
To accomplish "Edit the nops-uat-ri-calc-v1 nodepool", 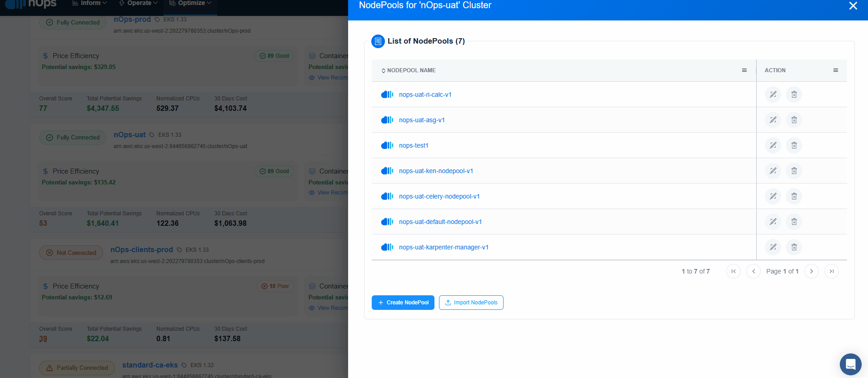I will [773, 94].
